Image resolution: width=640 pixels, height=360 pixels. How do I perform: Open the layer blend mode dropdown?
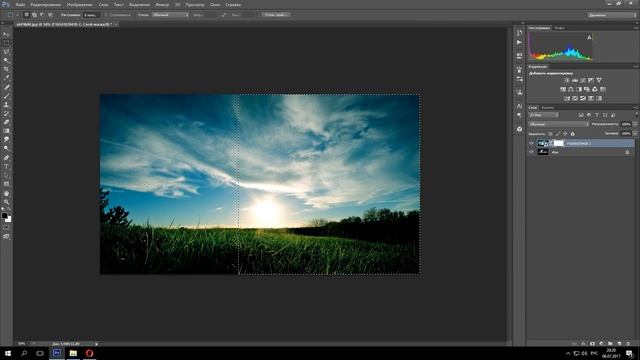[559, 124]
